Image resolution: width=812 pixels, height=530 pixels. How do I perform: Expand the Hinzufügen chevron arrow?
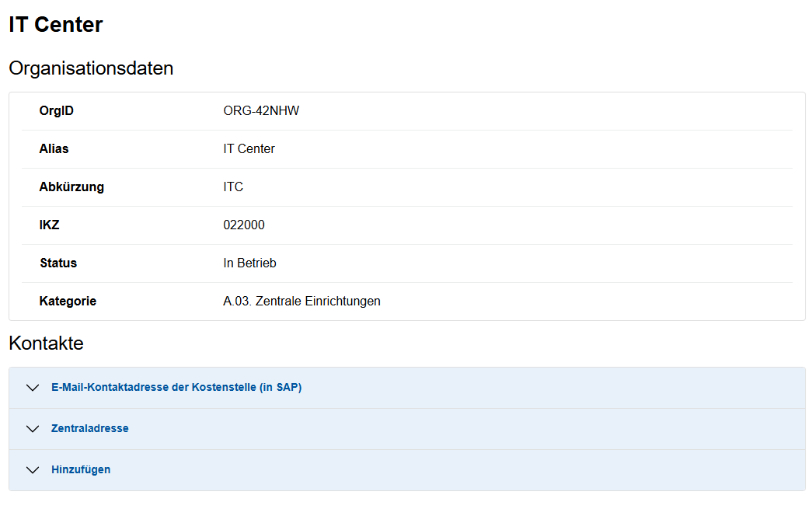pos(32,470)
